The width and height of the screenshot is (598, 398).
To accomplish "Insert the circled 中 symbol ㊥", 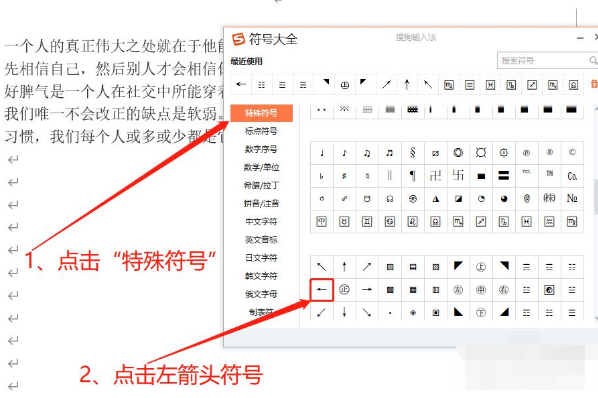I will (x=481, y=290).
